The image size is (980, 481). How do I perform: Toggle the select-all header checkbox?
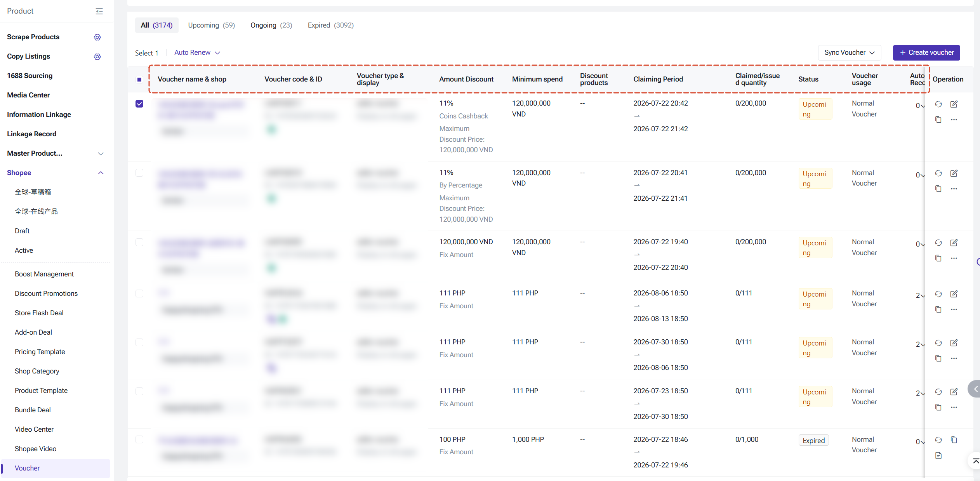pos(139,80)
